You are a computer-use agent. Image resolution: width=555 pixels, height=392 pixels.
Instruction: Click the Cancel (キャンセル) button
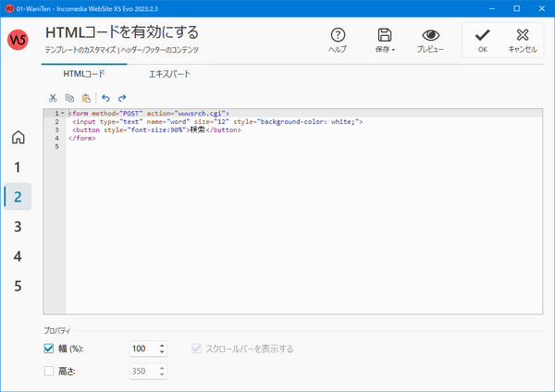coord(523,41)
